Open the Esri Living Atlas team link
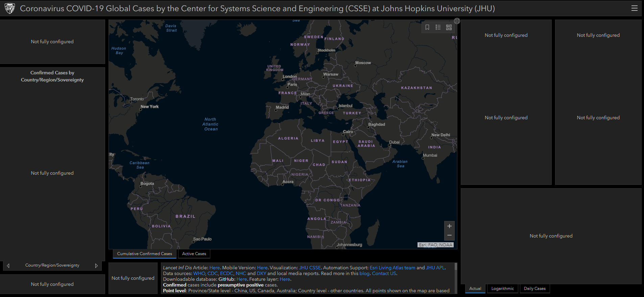 click(x=392, y=268)
